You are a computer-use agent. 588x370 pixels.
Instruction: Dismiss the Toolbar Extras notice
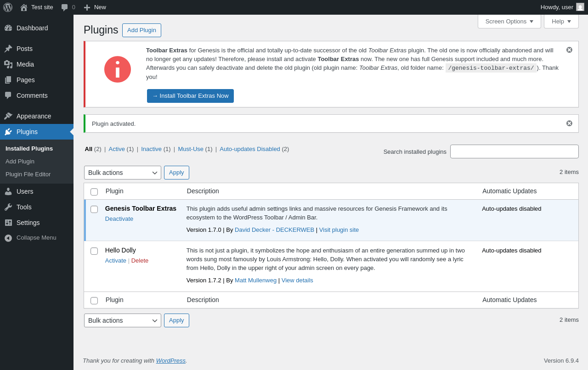pyautogui.click(x=569, y=50)
